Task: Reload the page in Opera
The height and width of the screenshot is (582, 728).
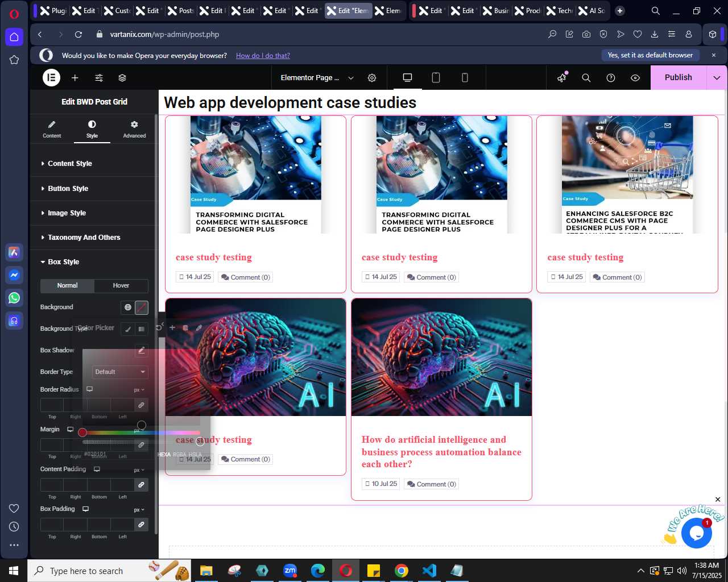Action: [x=78, y=34]
